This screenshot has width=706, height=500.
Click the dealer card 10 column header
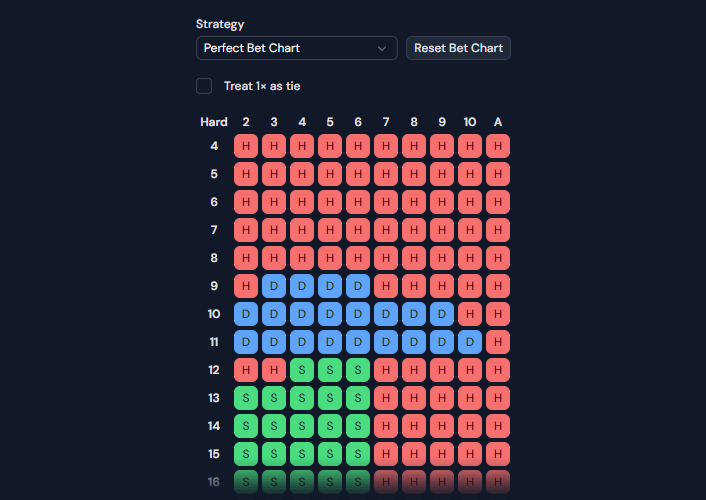pyautogui.click(x=470, y=122)
